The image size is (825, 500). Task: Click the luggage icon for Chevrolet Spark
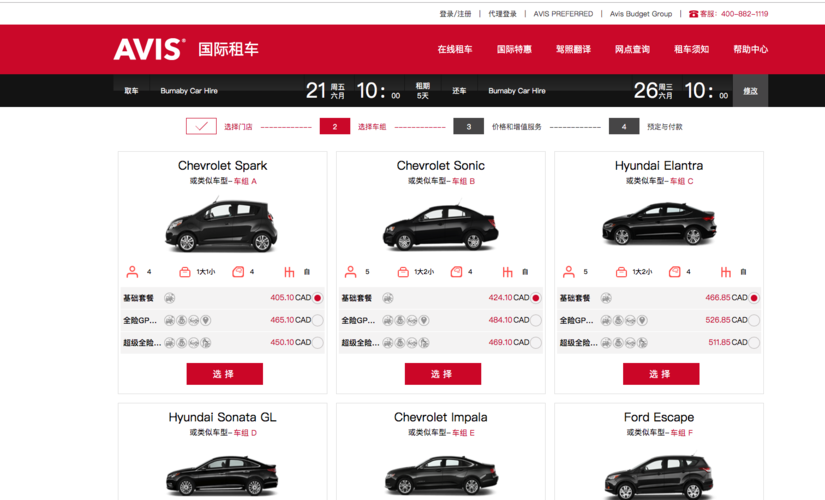coord(185,272)
